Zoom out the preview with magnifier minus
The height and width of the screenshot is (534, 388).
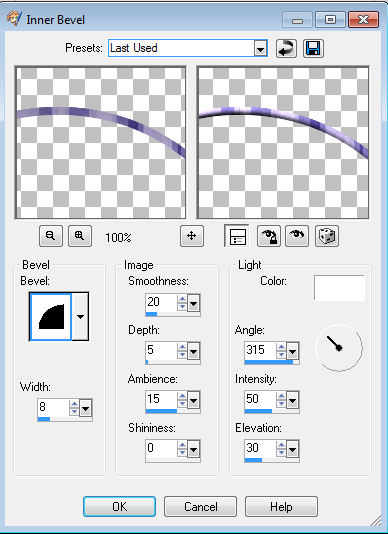click(51, 236)
